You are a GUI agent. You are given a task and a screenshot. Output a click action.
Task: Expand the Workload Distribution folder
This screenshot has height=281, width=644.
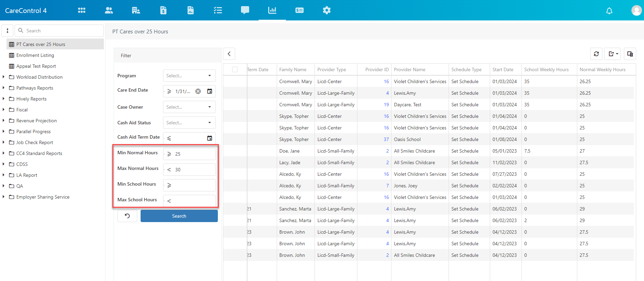click(3, 77)
